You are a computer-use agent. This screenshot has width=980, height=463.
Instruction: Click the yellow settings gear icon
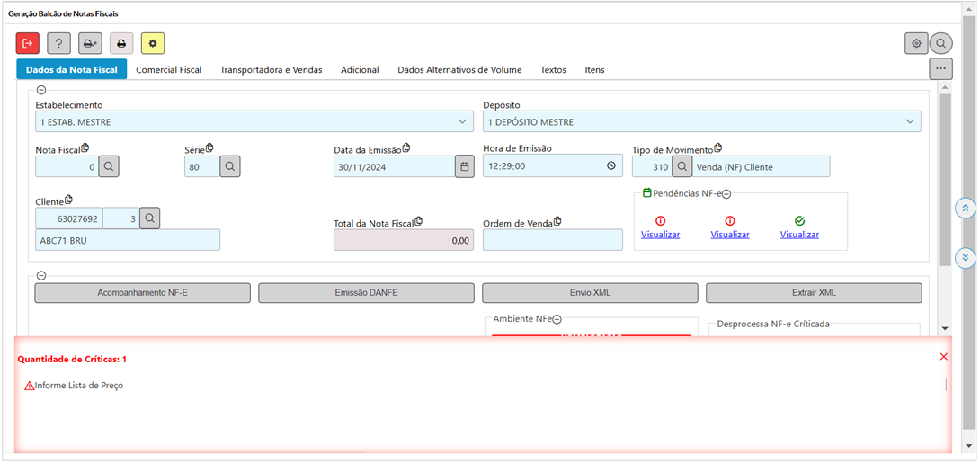[x=153, y=43]
